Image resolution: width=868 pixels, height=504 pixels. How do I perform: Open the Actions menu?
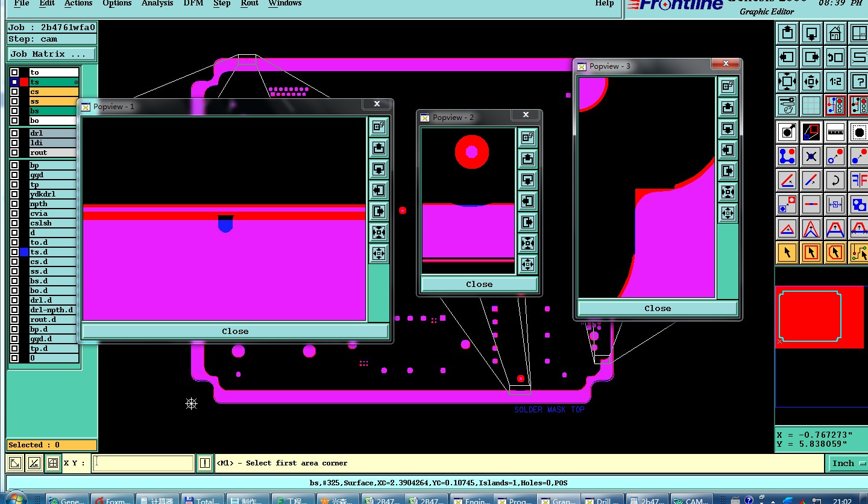tap(78, 3)
